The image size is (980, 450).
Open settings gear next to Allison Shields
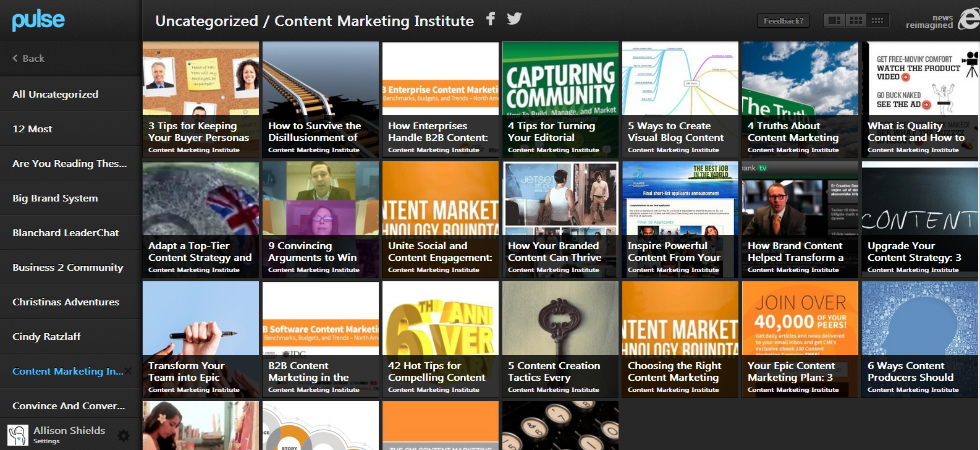click(124, 436)
